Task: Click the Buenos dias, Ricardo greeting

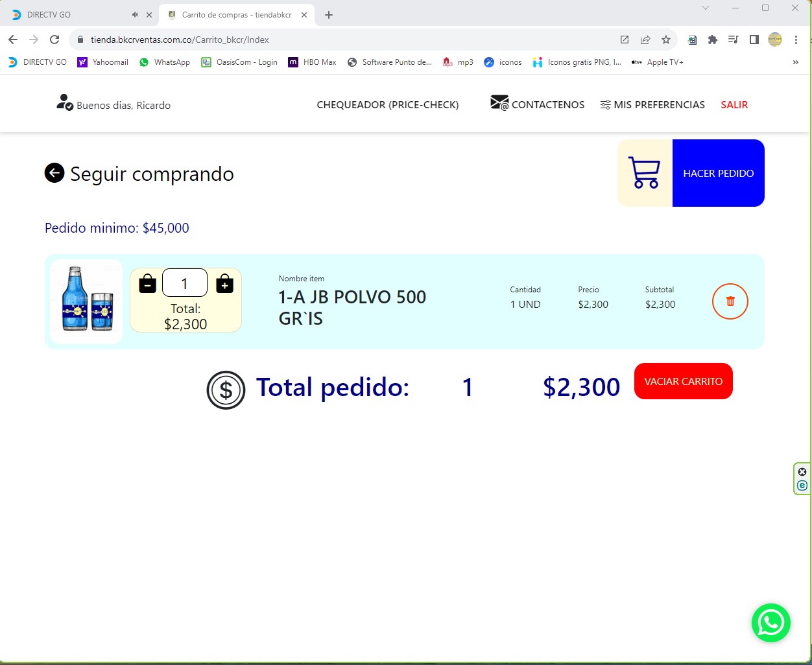Action: tap(124, 105)
